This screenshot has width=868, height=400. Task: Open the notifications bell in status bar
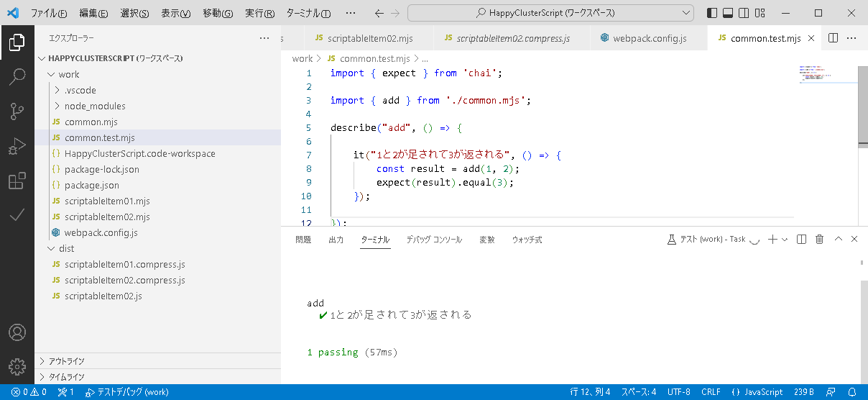852,392
